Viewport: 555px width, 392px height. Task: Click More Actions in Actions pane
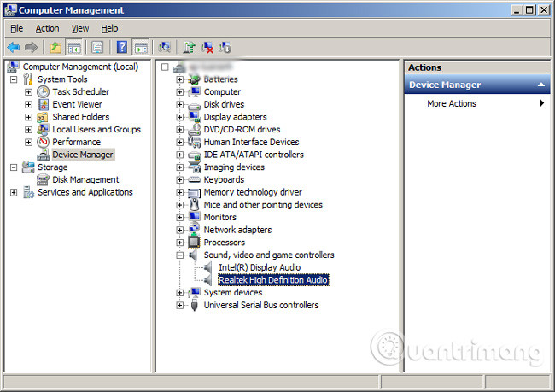tap(452, 103)
